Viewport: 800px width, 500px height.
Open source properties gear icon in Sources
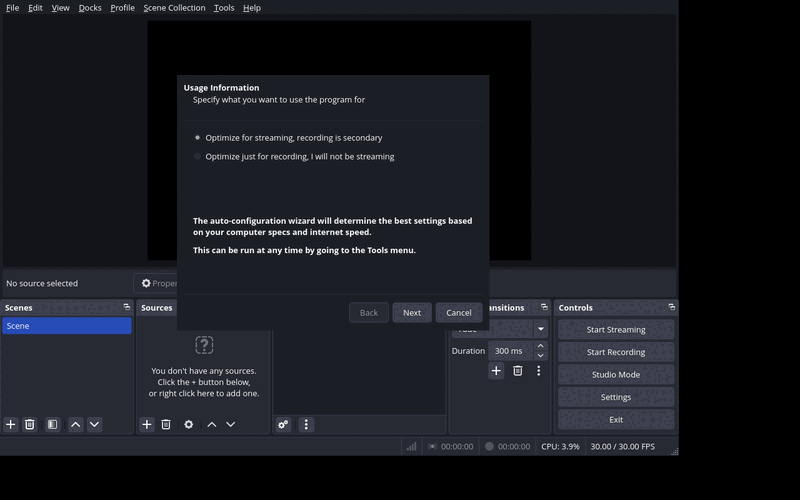(189, 424)
